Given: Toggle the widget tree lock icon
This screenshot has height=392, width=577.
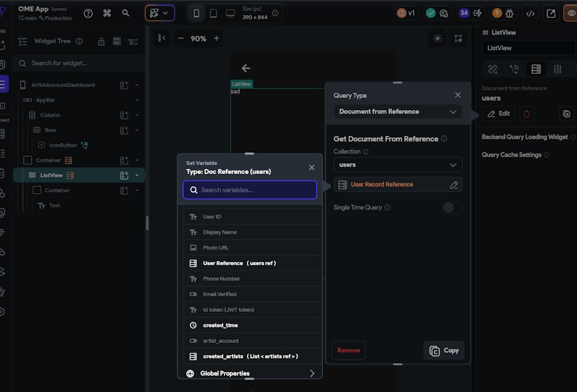Looking at the screenshot, I should coord(102,42).
